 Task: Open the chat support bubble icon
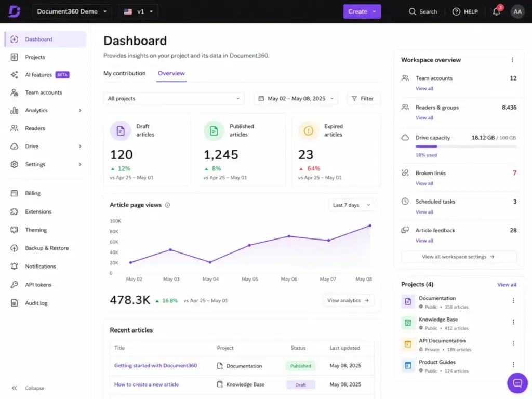pyautogui.click(x=517, y=383)
